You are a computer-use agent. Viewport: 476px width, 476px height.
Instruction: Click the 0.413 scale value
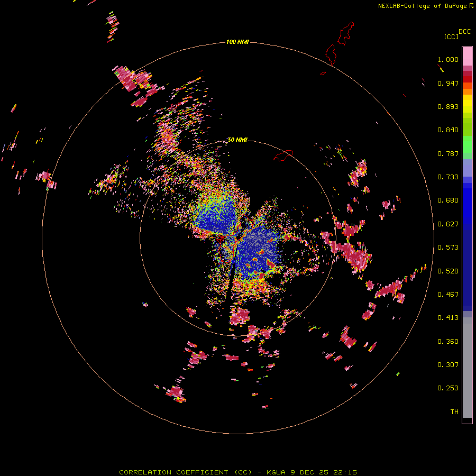click(448, 318)
